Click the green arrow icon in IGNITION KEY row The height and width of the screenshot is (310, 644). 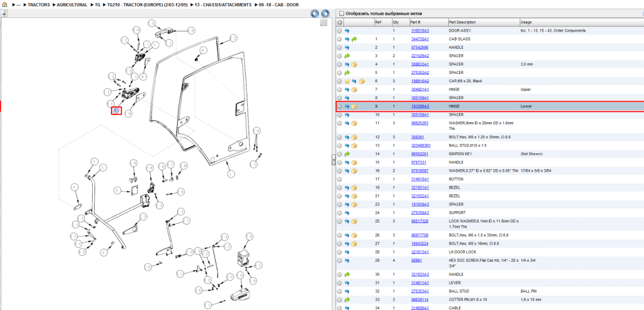point(346,154)
